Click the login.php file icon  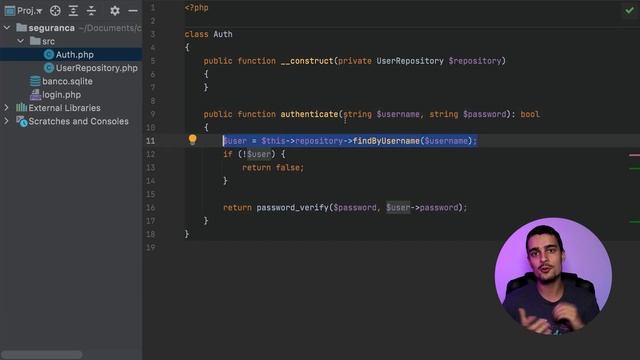click(35, 95)
